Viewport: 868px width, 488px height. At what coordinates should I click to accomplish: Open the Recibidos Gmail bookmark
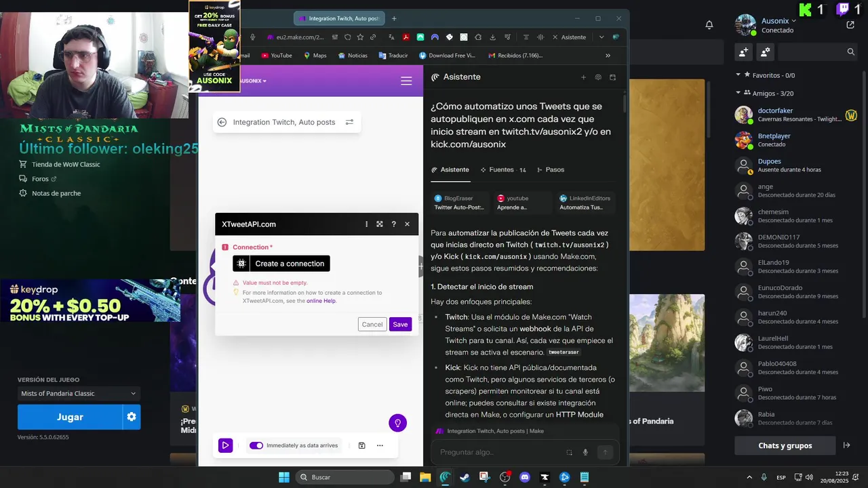pos(515,56)
